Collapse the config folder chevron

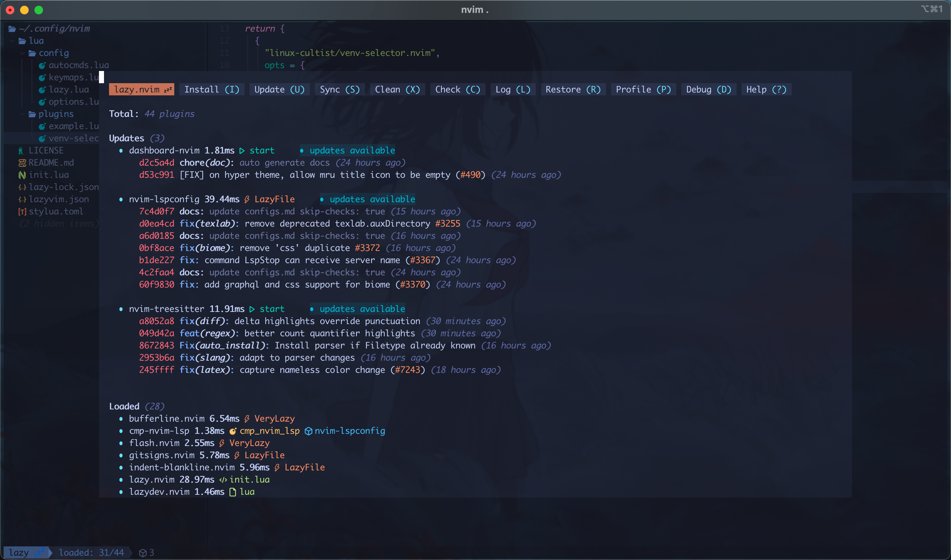23,53
